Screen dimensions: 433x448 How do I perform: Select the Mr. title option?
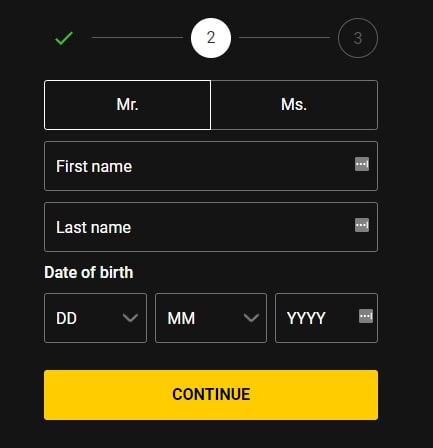127,105
